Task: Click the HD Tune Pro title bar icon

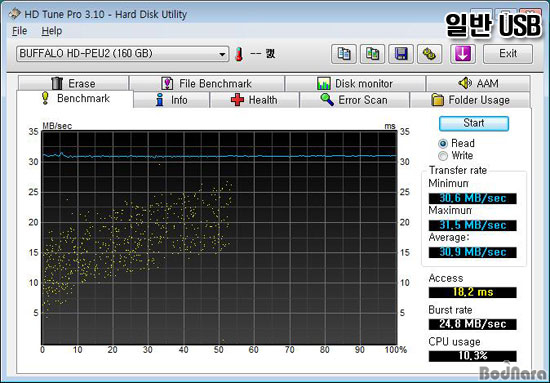Action: 15,14
